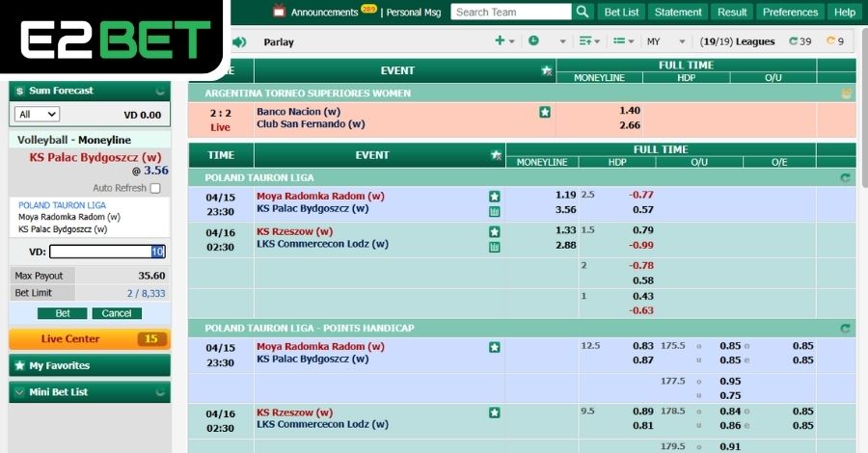The image size is (868, 453).
Task: Open the Announcements TV icon
Action: tap(280, 11)
